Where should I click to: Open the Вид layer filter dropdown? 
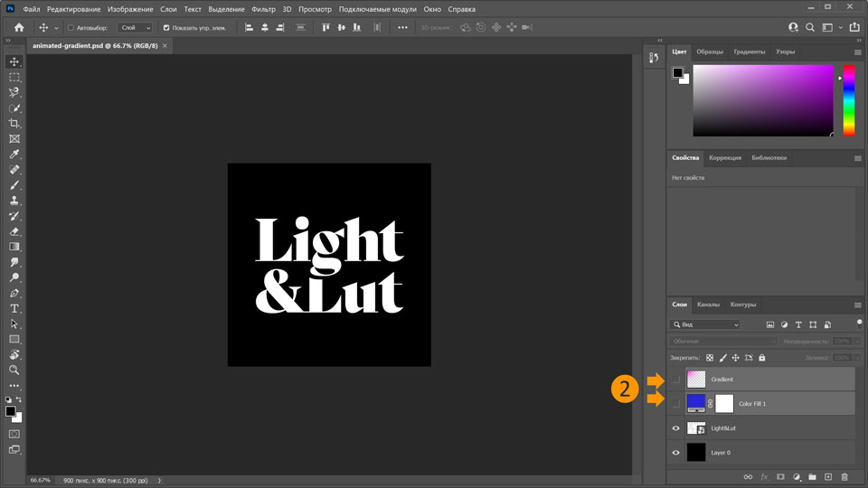click(x=705, y=324)
